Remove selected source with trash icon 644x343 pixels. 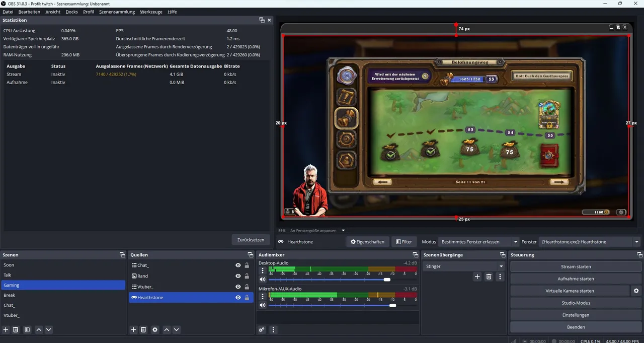(x=143, y=329)
